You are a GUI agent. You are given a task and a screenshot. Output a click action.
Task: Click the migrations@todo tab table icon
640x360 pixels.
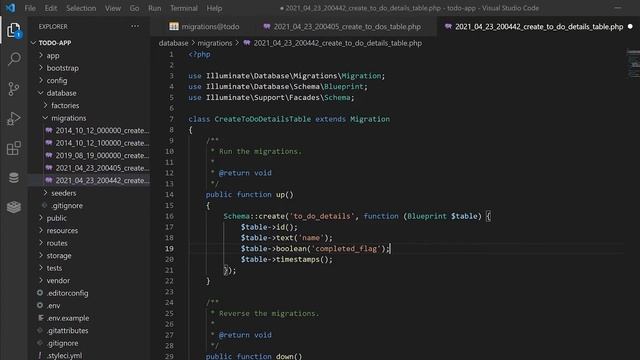pyautogui.click(x=174, y=27)
